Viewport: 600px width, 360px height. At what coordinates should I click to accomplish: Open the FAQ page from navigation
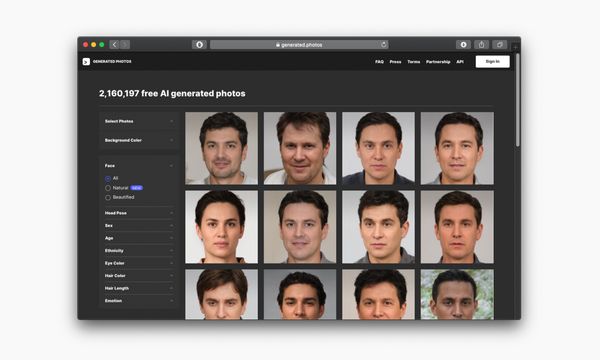(x=379, y=62)
